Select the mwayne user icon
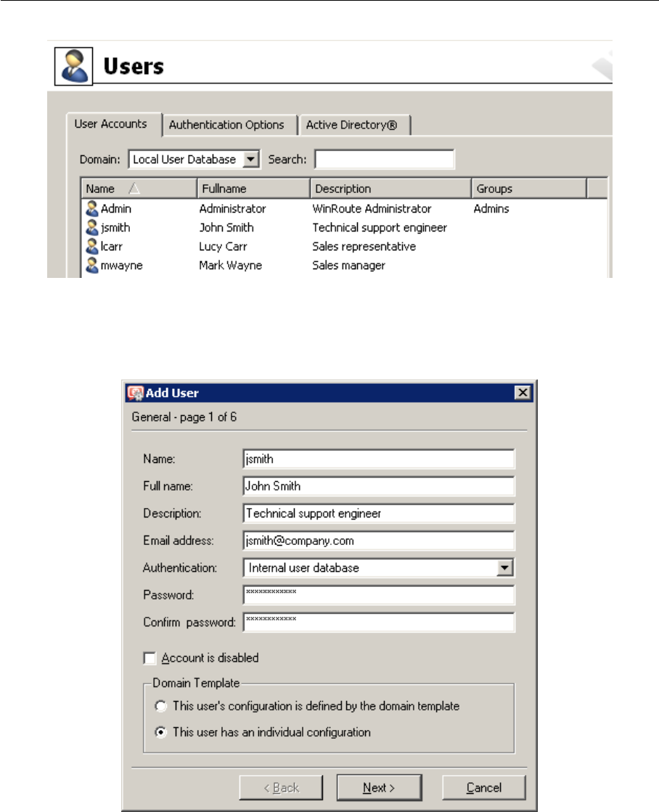 click(91, 265)
